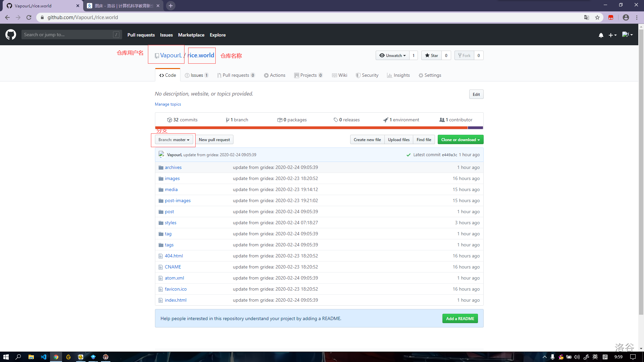Open 0 releases link

point(346,120)
